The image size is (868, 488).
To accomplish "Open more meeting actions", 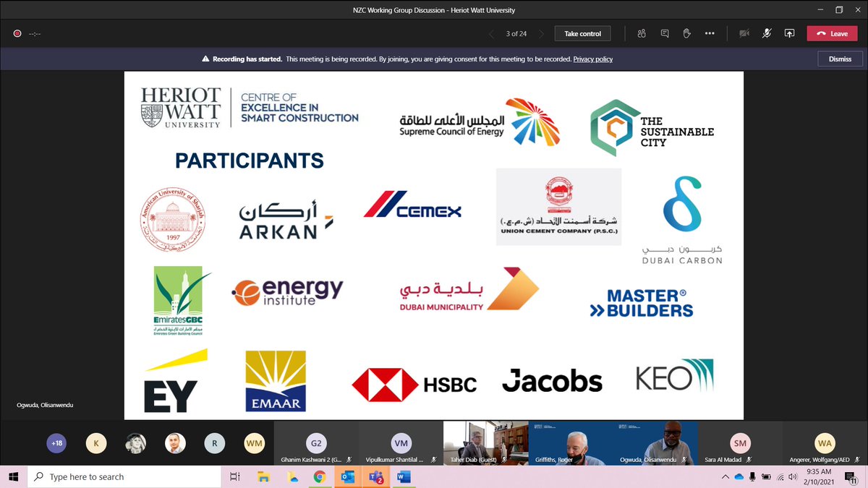I will tap(710, 33).
